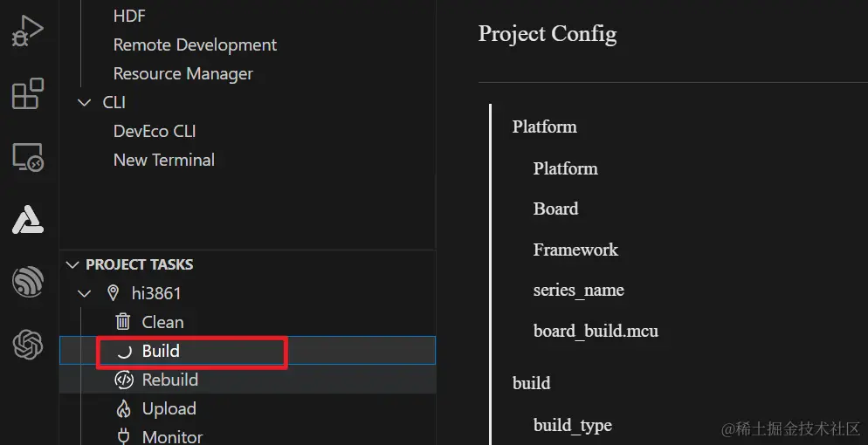Run the Build task
The width and height of the screenshot is (868, 445).
[x=161, y=351]
